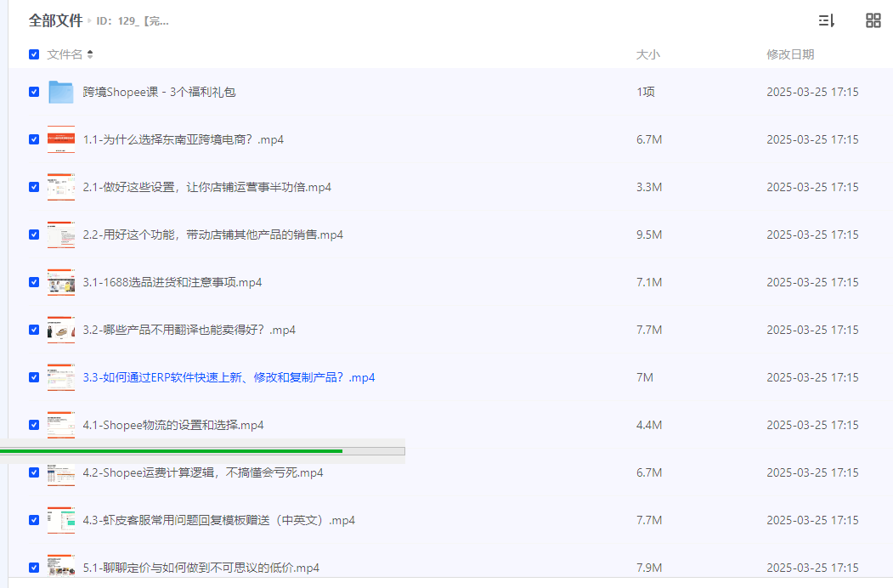Open 1.1-为什么选择东南亚跨境电商？.mp4
This screenshot has height=588, width=893.
click(184, 139)
